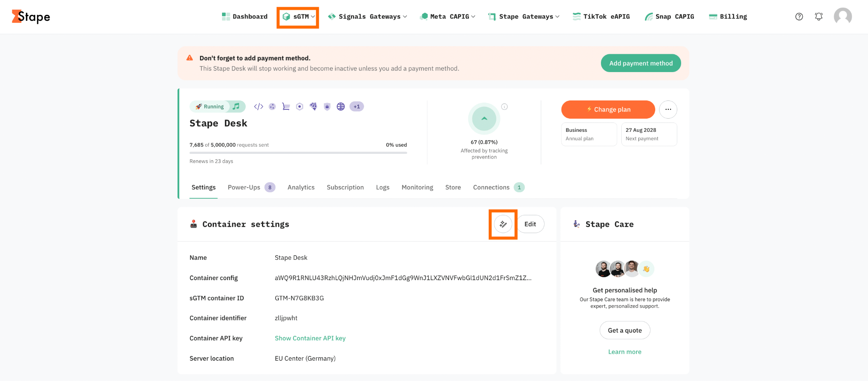Click the globe power-up icon
The image size is (868, 381).
(341, 106)
